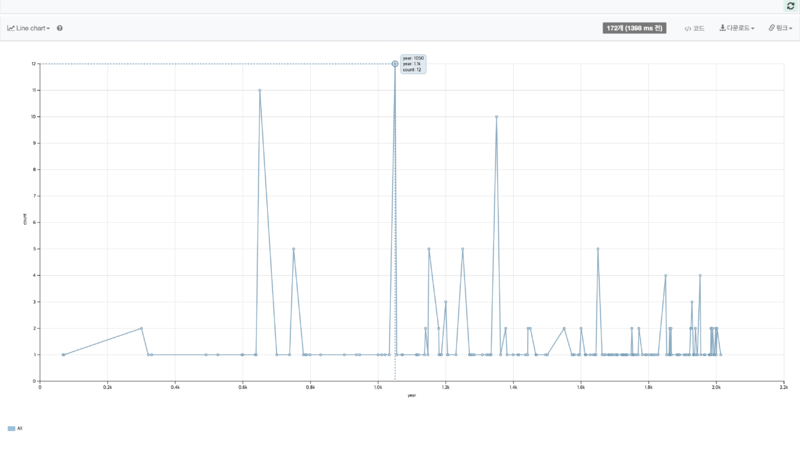
Task: Click the highlighted data point at count 12
Action: 395,64
